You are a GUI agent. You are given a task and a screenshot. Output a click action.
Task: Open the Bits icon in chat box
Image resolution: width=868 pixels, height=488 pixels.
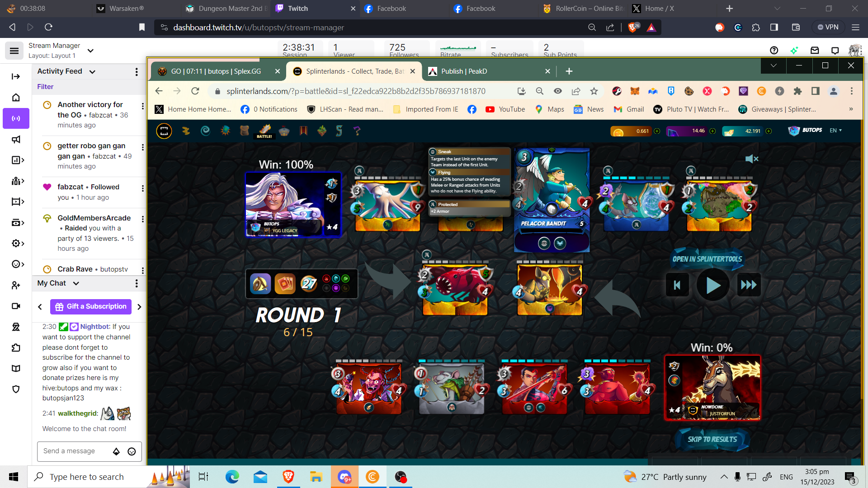[x=116, y=451]
